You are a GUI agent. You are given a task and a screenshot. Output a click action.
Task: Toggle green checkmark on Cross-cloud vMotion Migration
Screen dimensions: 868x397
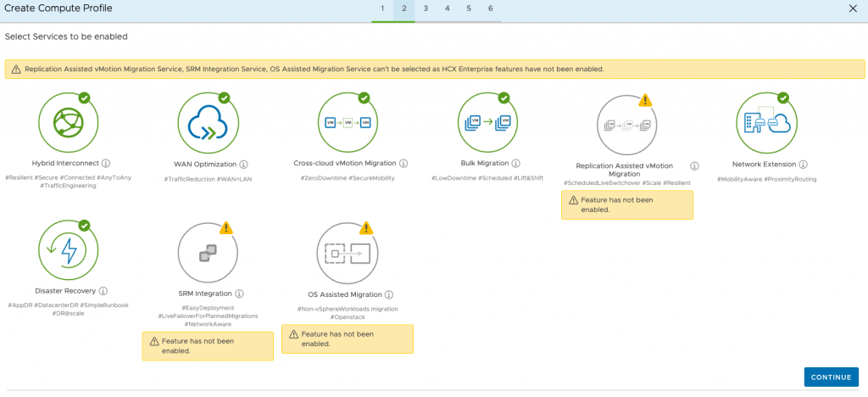[x=364, y=98]
